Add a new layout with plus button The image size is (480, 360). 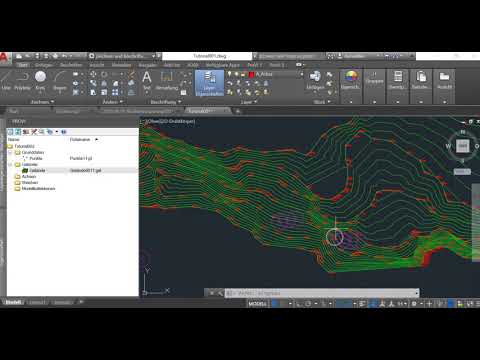tap(81, 302)
